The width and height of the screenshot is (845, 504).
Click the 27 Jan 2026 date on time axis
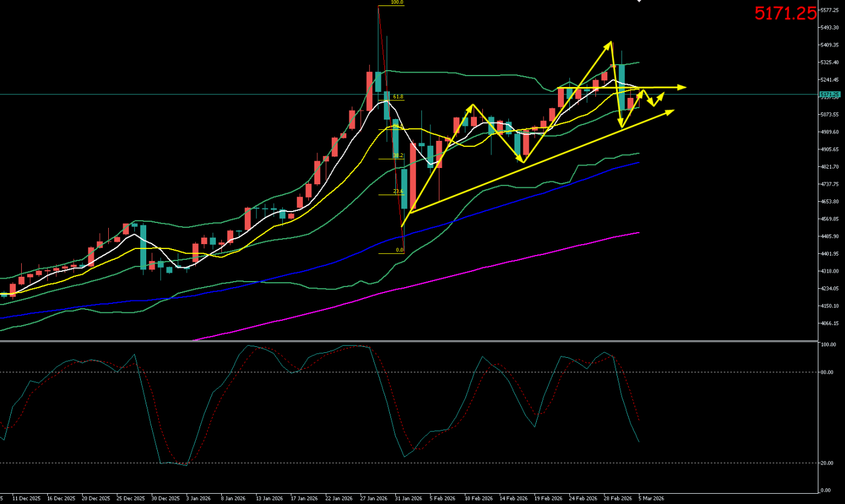click(x=373, y=499)
